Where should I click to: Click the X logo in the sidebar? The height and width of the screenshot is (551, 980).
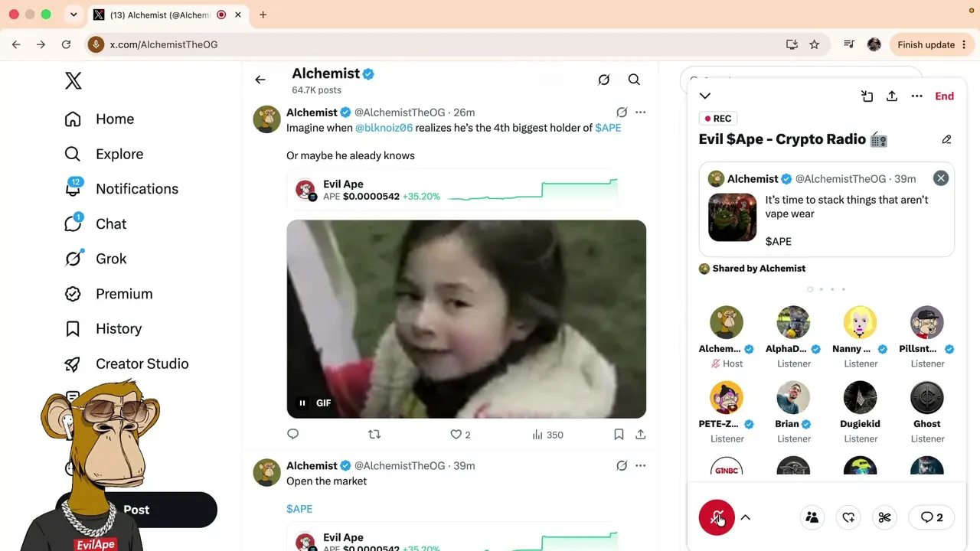point(73,80)
